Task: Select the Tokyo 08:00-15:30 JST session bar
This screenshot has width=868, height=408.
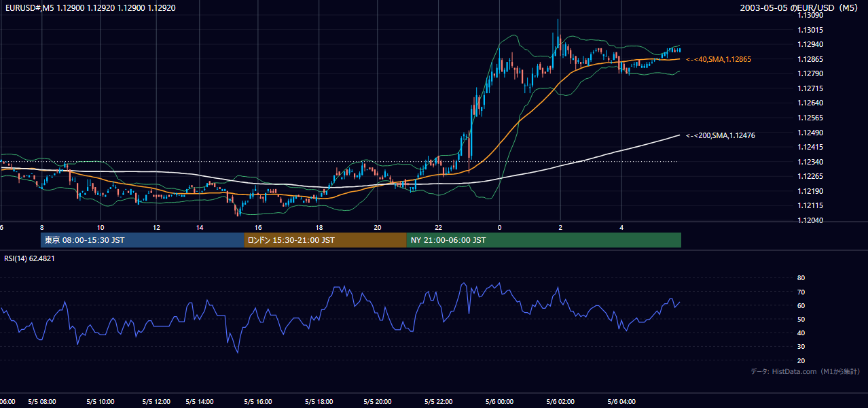Action: click(142, 240)
